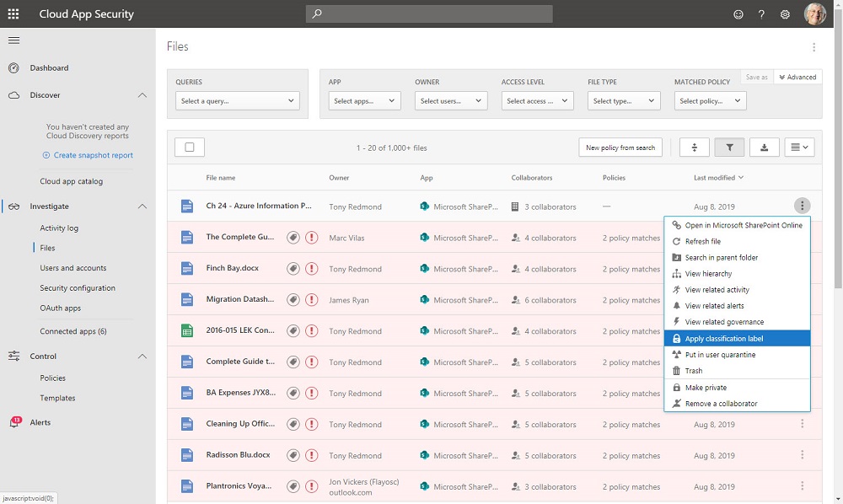843x504 pixels.
Task: Tick the select-all files checkbox
Action: click(x=189, y=147)
